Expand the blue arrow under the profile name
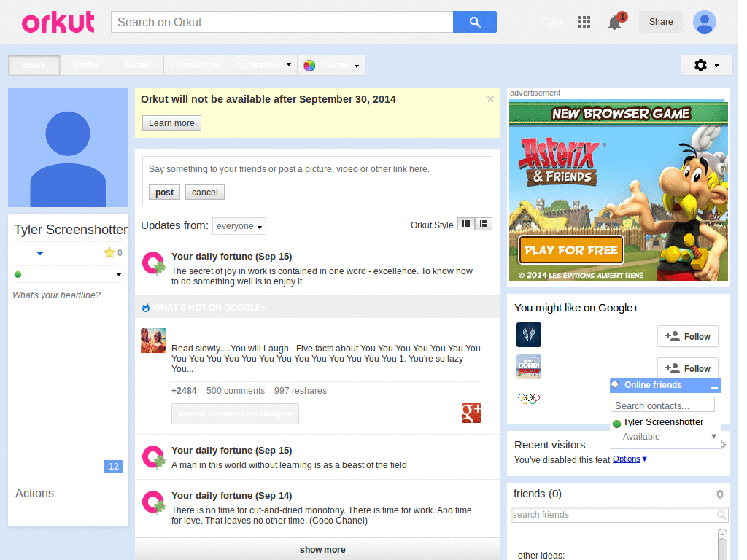The image size is (747, 560). (x=40, y=254)
